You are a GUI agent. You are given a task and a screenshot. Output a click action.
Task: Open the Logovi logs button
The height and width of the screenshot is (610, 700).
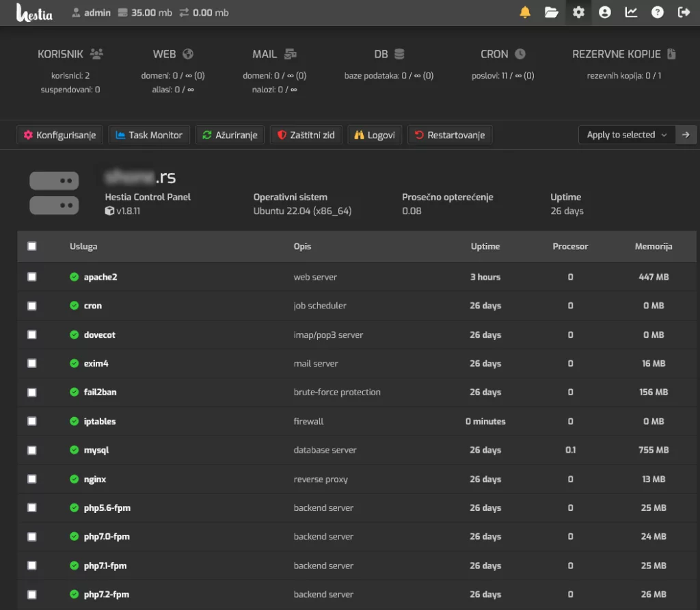[x=375, y=135]
